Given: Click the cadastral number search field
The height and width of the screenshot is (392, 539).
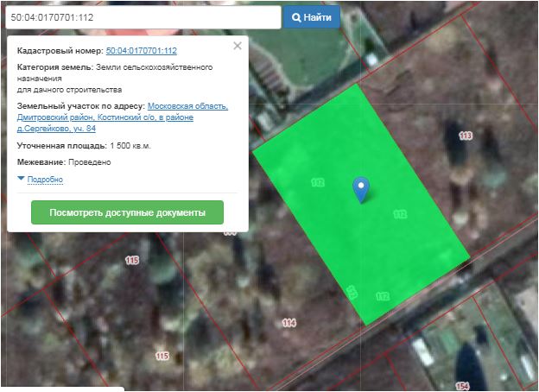Looking at the screenshot, I should click(x=143, y=17).
